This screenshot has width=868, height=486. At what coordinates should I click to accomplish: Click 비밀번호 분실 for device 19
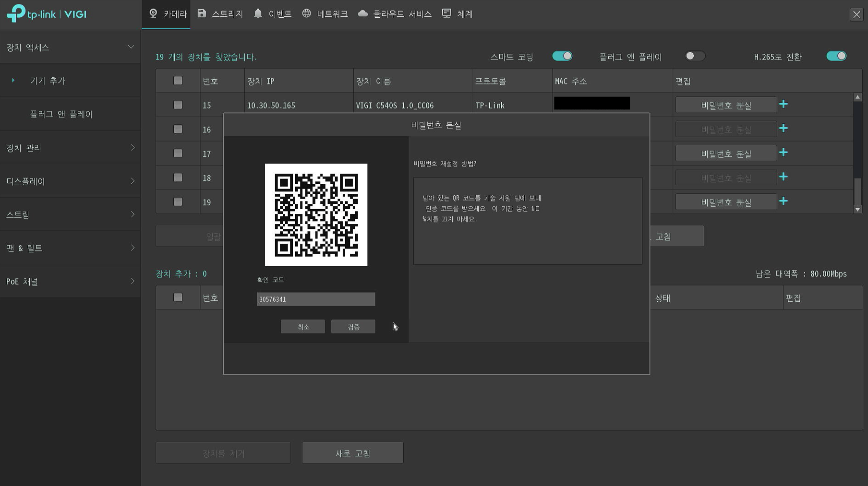click(726, 202)
